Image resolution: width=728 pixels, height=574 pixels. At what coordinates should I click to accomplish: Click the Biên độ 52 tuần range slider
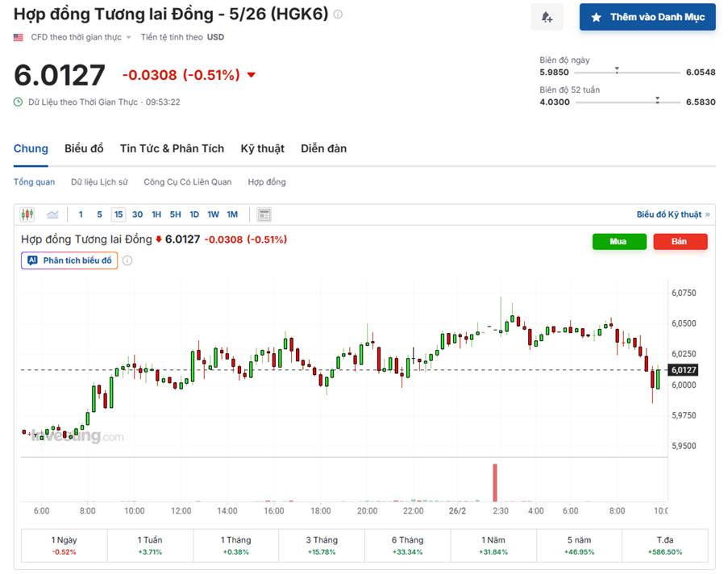coord(627,102)
